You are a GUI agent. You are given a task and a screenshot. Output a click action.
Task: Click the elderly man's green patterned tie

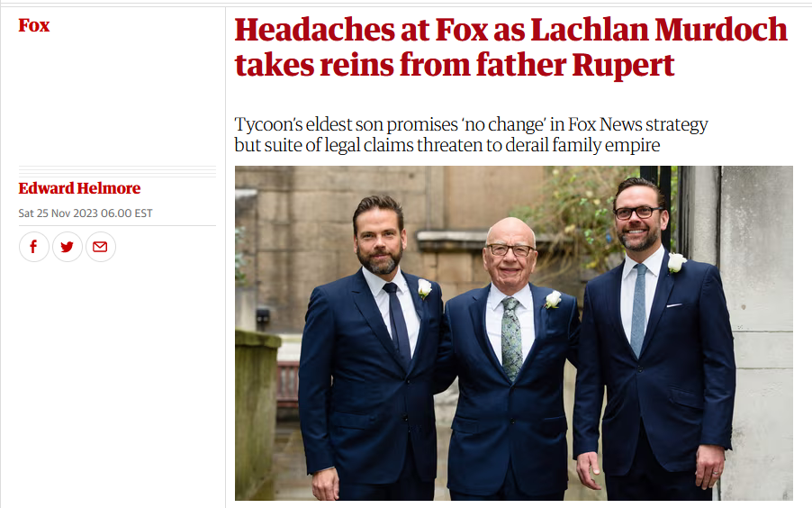[511, 339]
